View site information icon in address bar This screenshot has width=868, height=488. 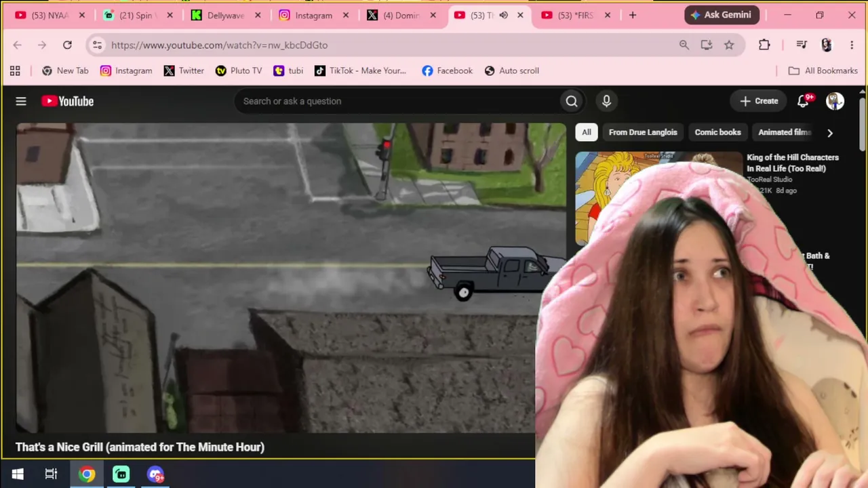coord(97,45)
